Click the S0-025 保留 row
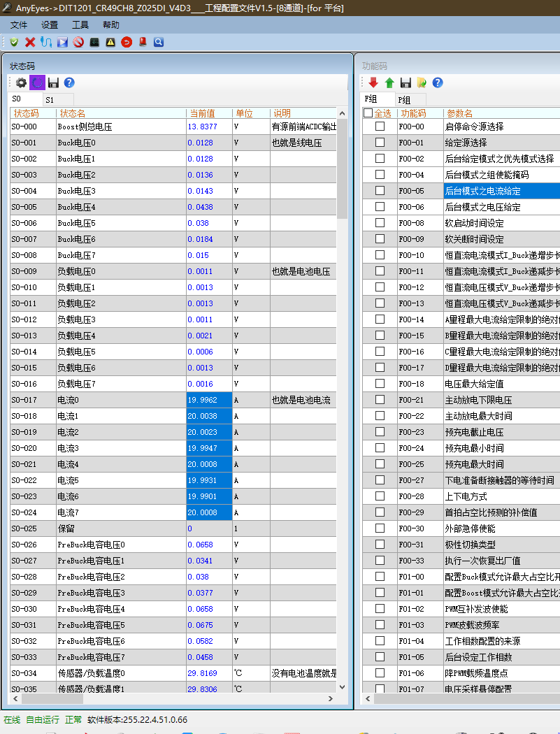 (173, 528)
